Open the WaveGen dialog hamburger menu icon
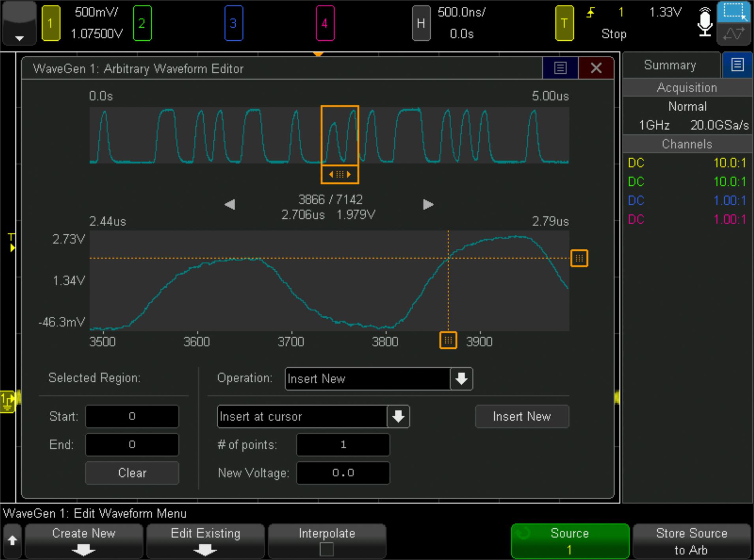This screenshot has height=560, width=754. (561, 68)
